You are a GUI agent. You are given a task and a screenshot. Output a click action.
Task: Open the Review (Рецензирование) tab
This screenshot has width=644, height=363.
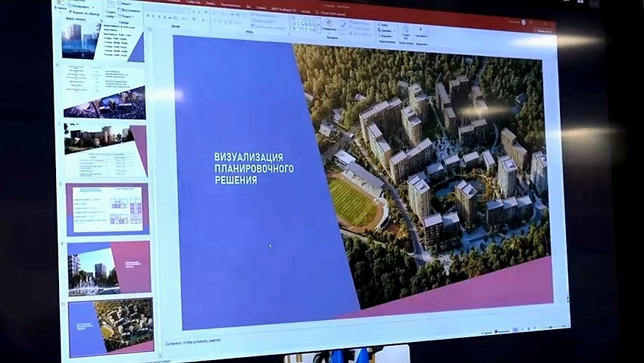[x=231, y=5]
